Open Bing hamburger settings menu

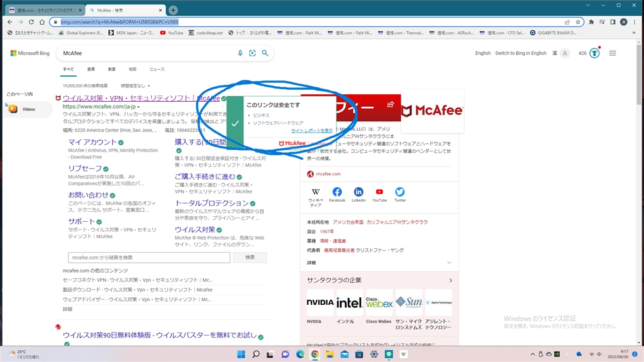click(613, 53)
